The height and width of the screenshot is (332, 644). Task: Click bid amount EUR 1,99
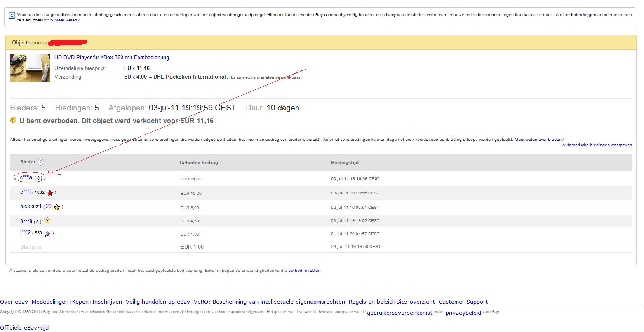190,234
